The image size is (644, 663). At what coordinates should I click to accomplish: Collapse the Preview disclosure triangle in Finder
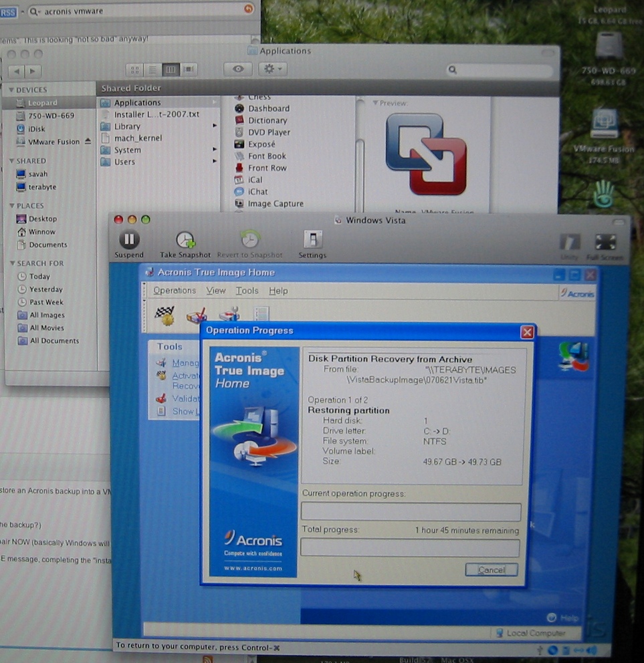click(x=375, y=103)
